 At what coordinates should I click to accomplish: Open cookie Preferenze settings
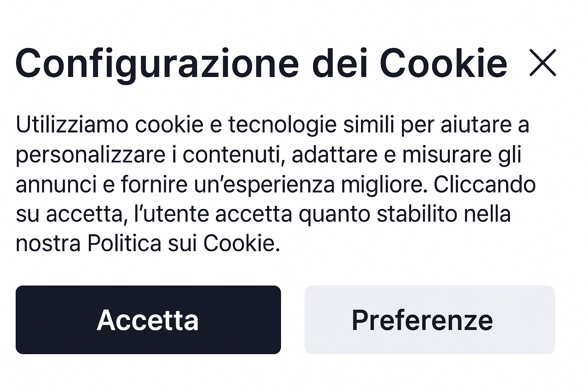430,320
